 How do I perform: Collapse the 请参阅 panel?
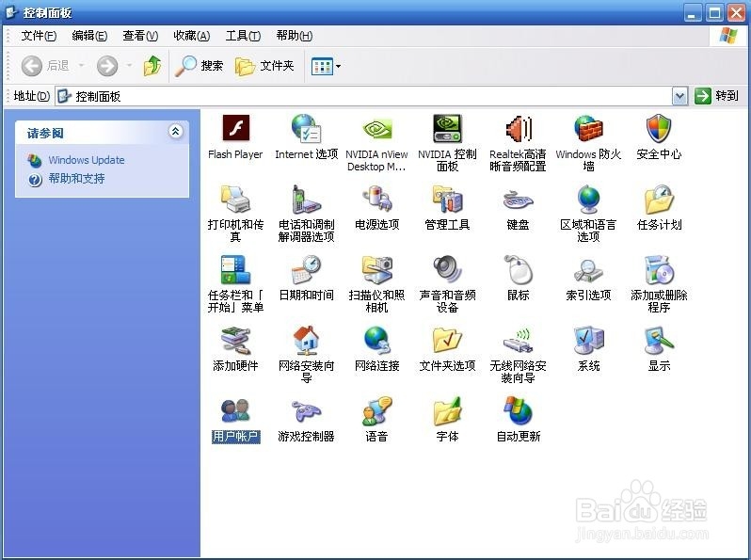[x=175, y=131]
